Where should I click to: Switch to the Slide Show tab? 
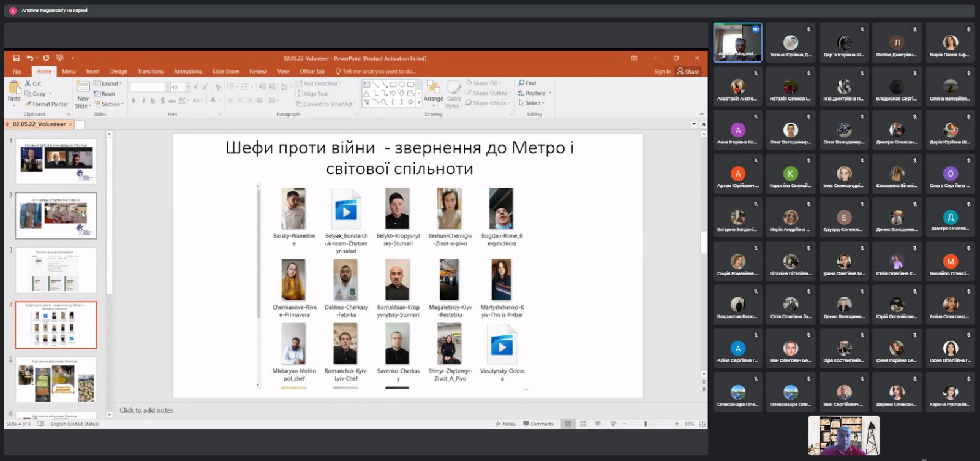tap(225, 72)
